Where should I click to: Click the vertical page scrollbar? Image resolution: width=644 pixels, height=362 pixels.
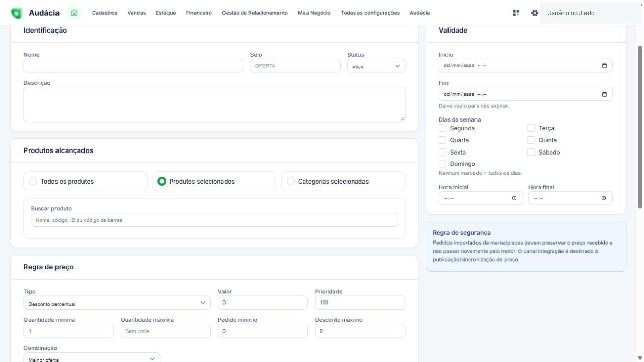[640, 127]
